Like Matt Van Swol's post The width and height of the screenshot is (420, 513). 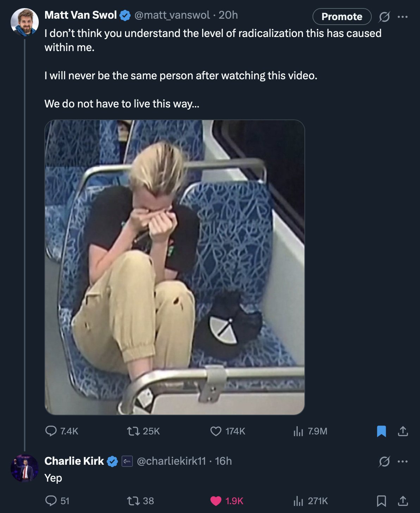pyautogui.click(x=216, y=431)
